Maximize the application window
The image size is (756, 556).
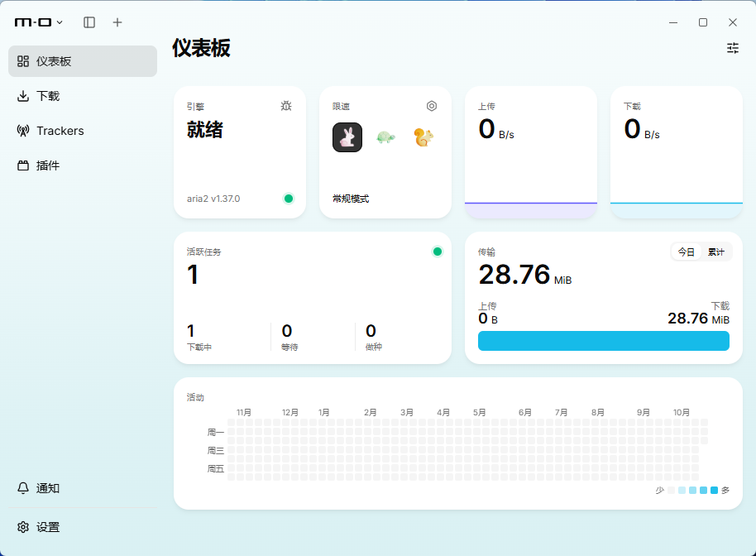pos(703,22)
